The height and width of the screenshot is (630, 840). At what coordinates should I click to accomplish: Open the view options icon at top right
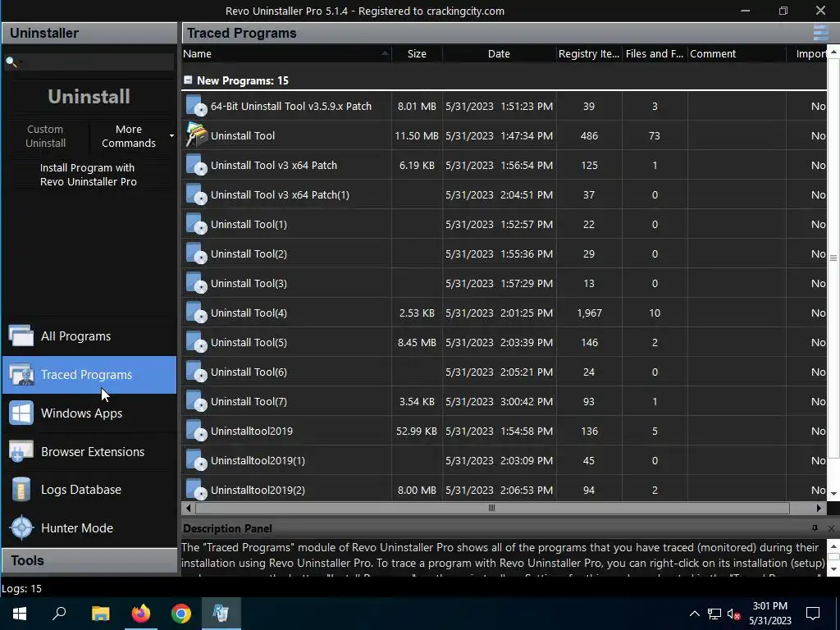click(820, 33)
